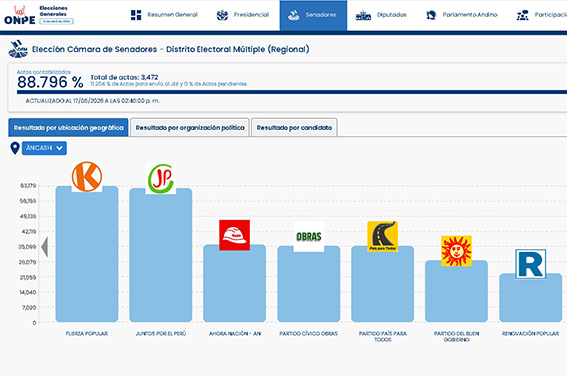Image resolution: width=567 pixels, height=376 pixels.
Task: Select Resultado por ubicación geográfica tab
Action: [x=68, y=128]
